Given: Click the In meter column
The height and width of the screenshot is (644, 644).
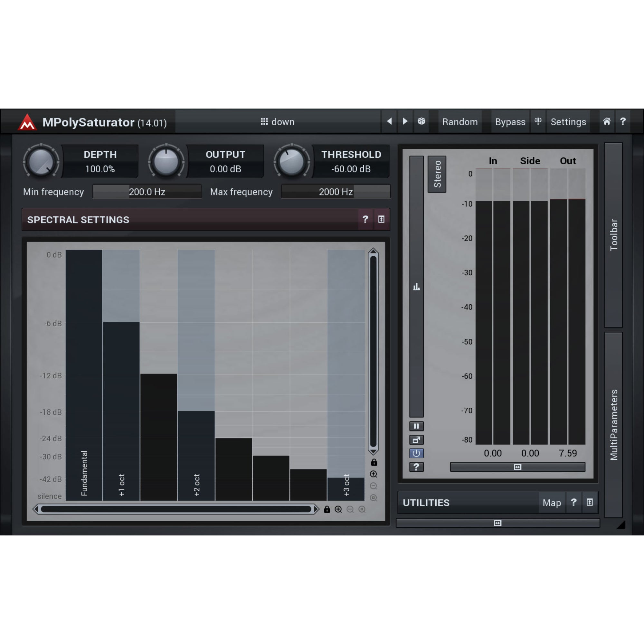Looking at the screenshot, I should [493, 306].
